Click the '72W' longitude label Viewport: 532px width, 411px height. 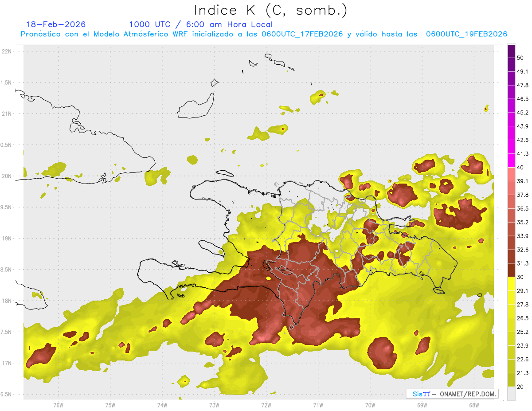coord(266,405)
